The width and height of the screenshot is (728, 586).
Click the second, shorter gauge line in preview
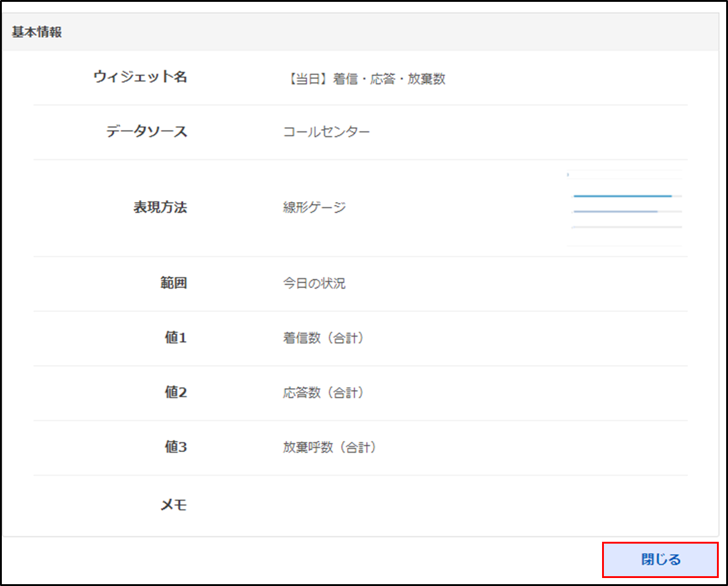coord(615,211)
